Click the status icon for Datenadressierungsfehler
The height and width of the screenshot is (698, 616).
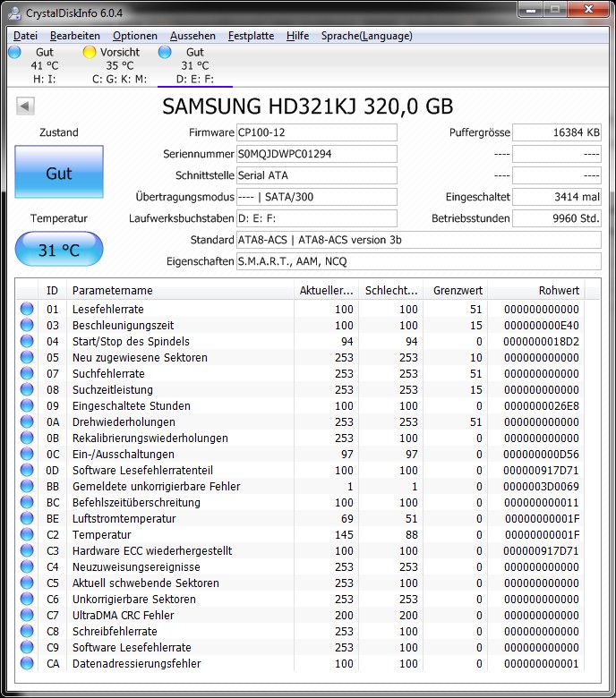[27, 663]
